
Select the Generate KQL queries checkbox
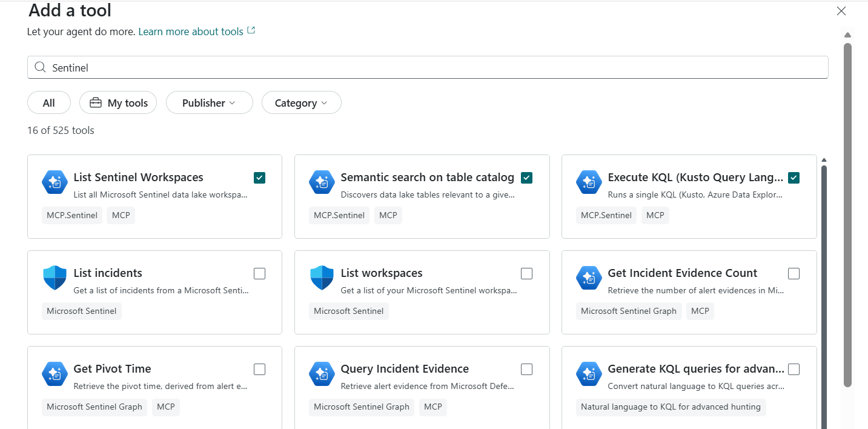click(x=793, y=369)
